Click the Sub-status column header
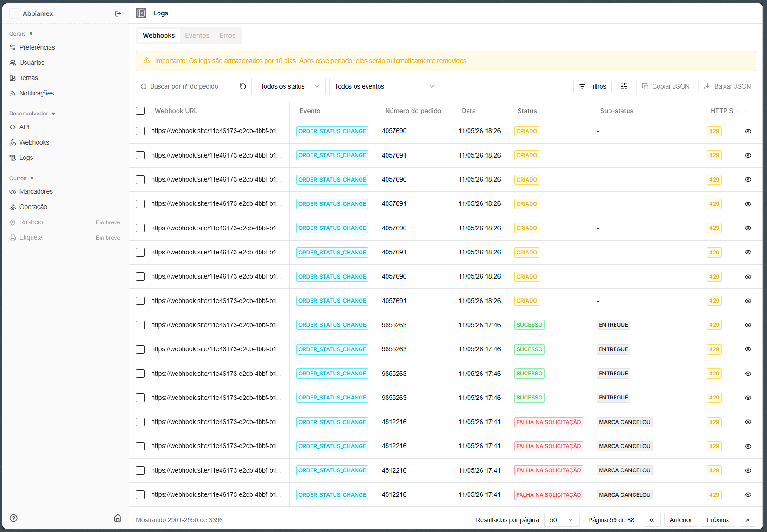This screenshot has height=532, width=767. click(x=616, y=111)
